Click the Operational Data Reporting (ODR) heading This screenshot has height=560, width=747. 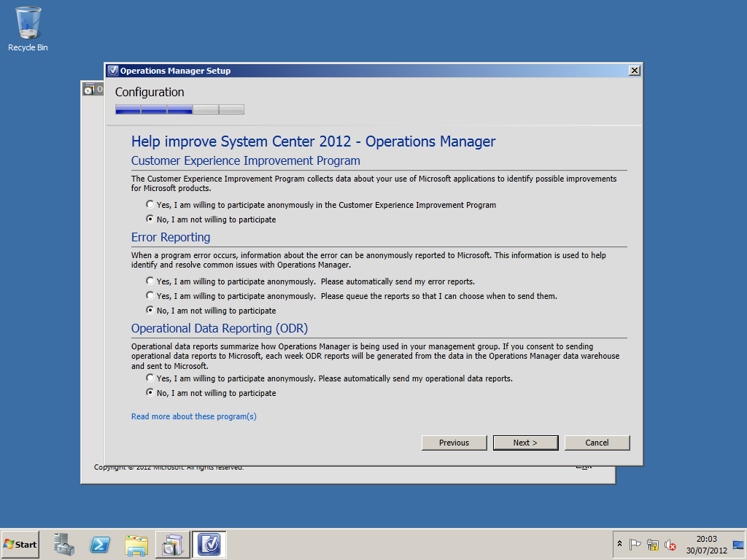[x=220, y=329]
